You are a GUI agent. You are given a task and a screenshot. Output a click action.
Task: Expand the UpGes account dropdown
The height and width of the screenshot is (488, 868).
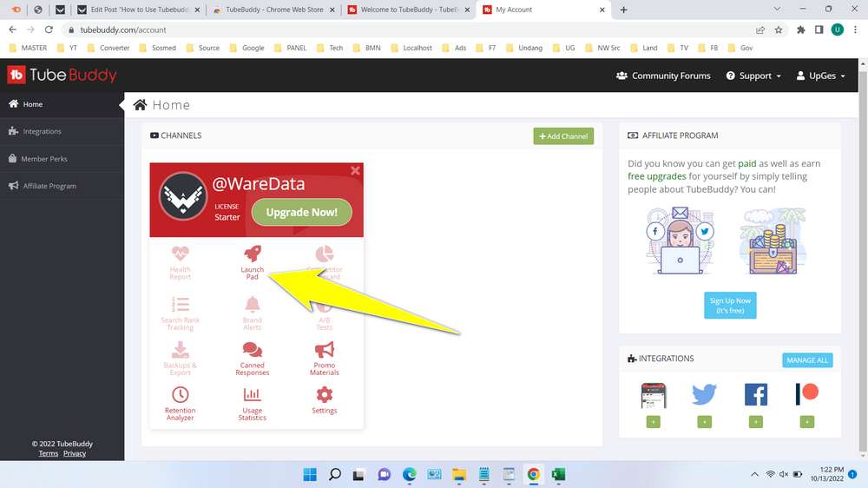point(820,76)
